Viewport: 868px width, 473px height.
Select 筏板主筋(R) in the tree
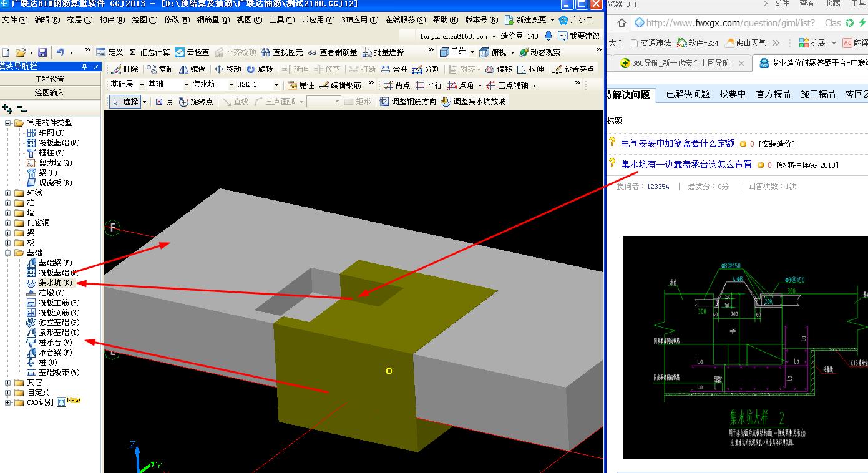point(53,303)
